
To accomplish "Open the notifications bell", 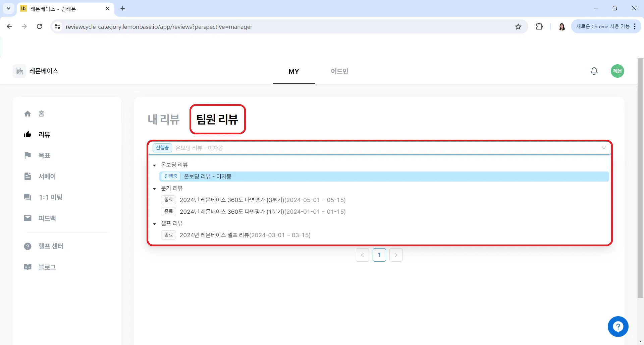I will coord(594,71).
